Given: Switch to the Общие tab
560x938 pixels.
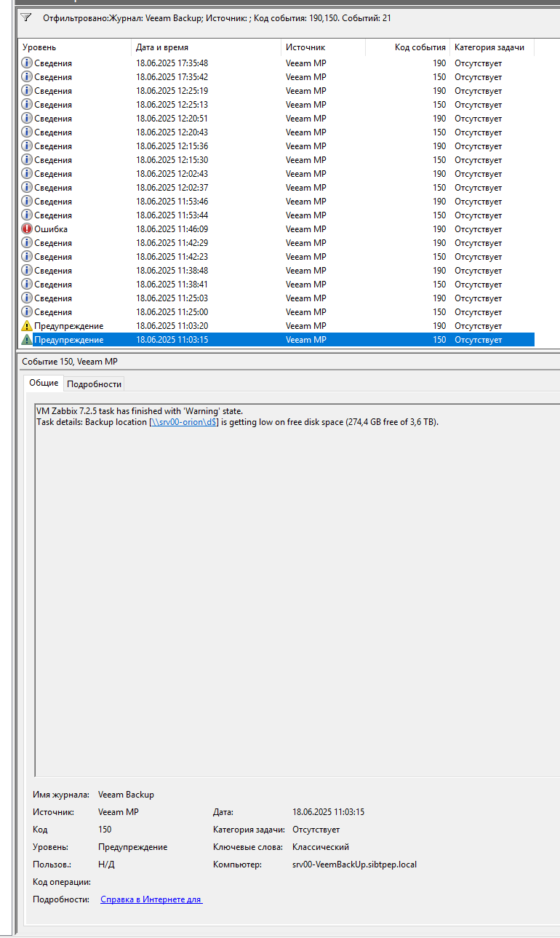Looking at the screenshot, I should pyautogui.click(x=44, y=383).
